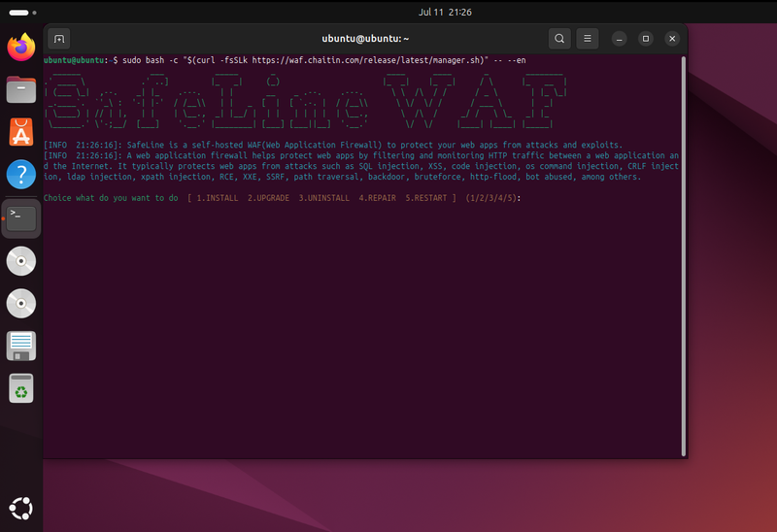The width and height of the screenshot is (777, 532).
Task: Open a new terminal tab
Action: pos(59,39)
